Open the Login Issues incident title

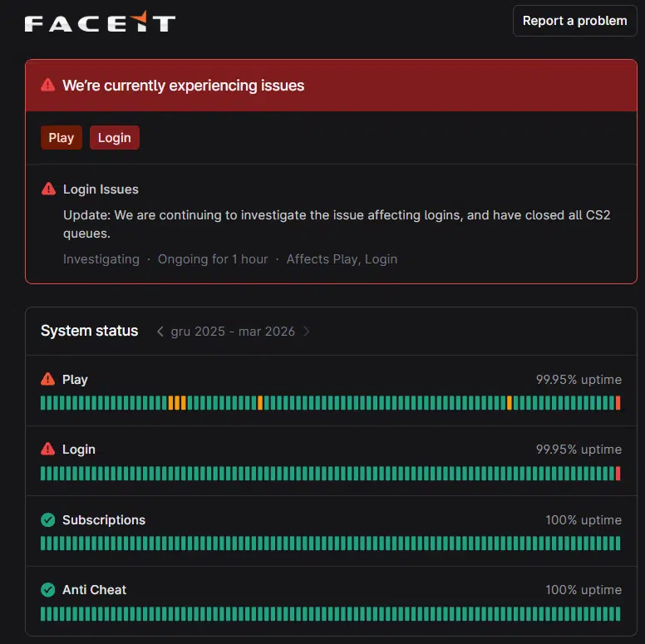[101, 189]
